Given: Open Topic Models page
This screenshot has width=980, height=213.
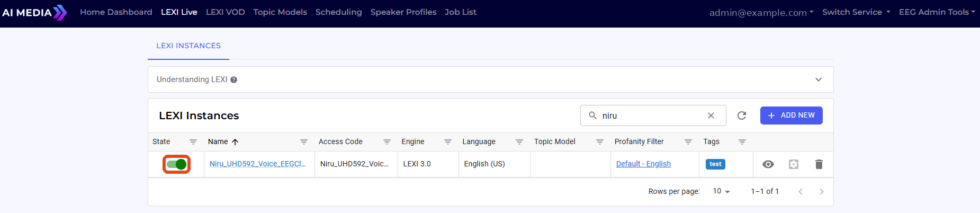Looking at the screenshot, I should (x=280, y=12).
